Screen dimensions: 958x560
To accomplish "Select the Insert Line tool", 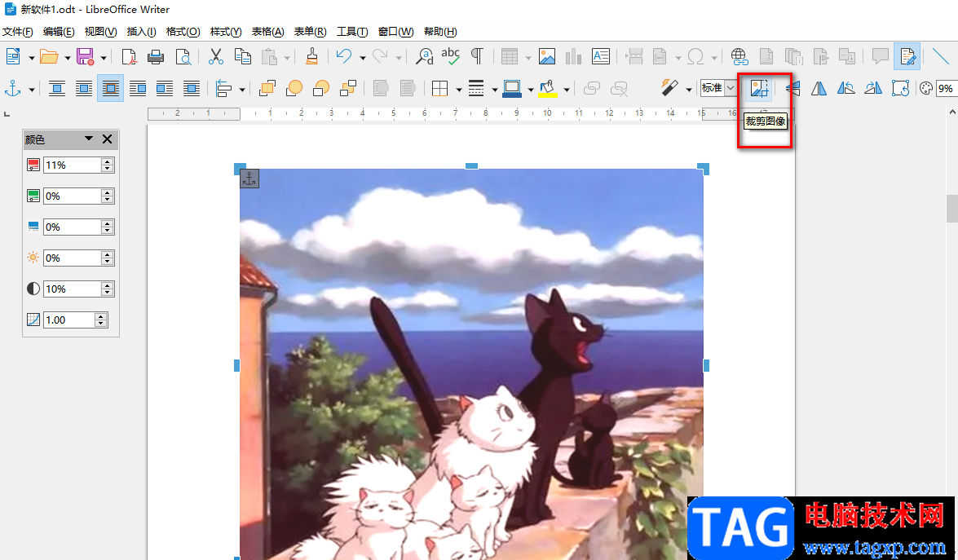I will click(x=940, y=57).
